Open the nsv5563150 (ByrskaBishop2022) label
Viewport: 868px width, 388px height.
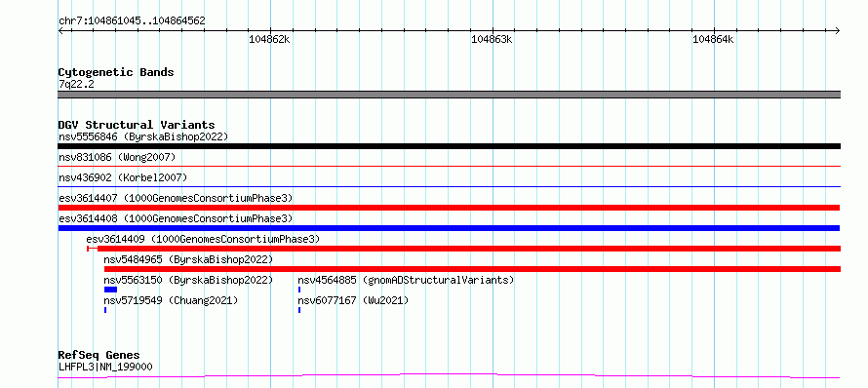click(188, 280)
